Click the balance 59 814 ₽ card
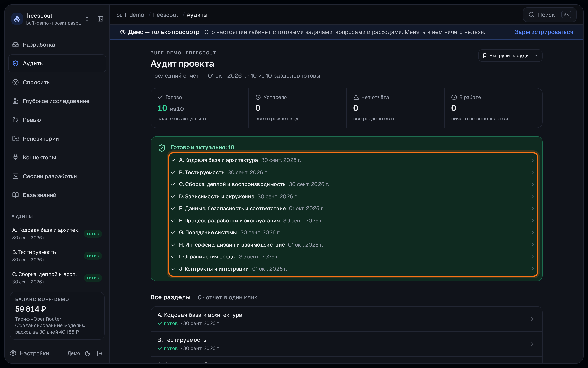 57,315
